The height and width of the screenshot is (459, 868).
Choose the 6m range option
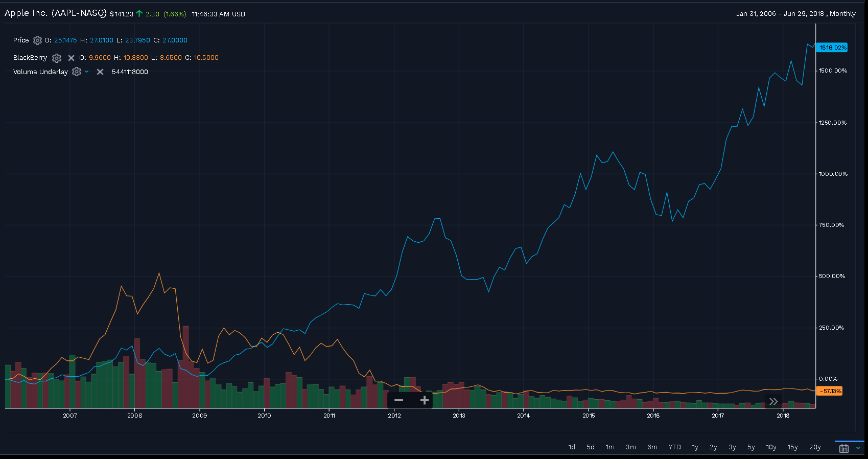[652, 447]
